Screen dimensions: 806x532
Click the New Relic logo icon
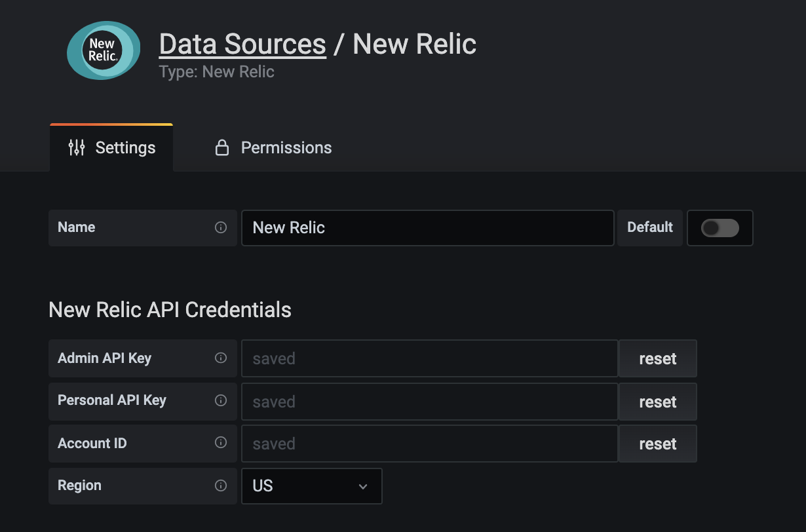pyautogui.click(x=103, y=50)
